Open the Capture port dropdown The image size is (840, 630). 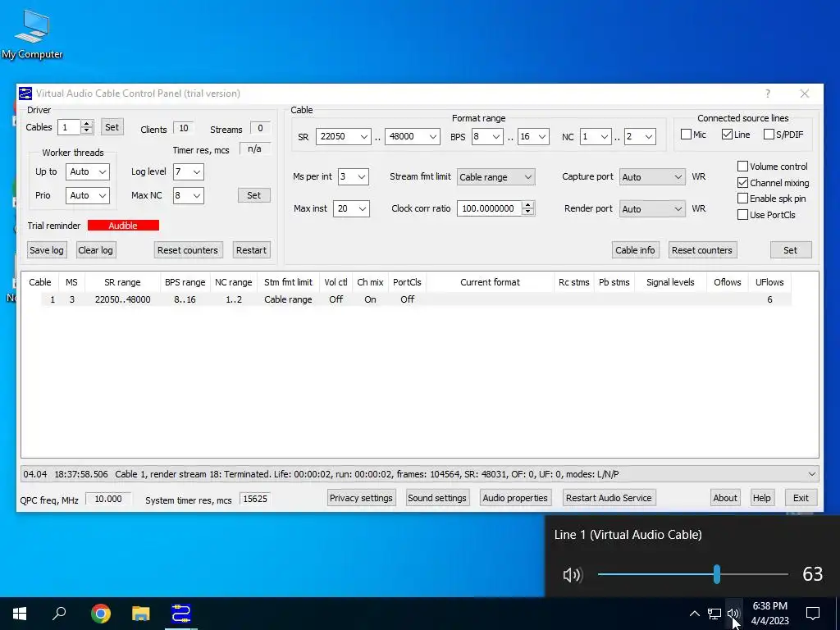652,177
